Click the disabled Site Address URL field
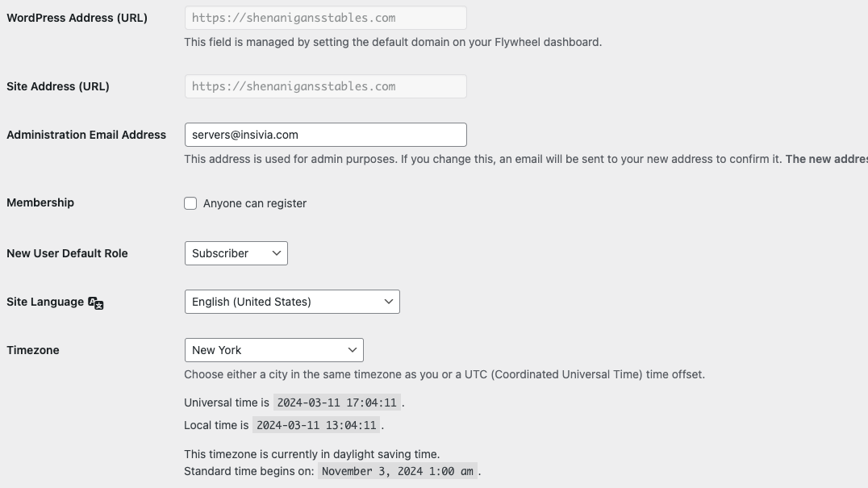 (326, 86)
